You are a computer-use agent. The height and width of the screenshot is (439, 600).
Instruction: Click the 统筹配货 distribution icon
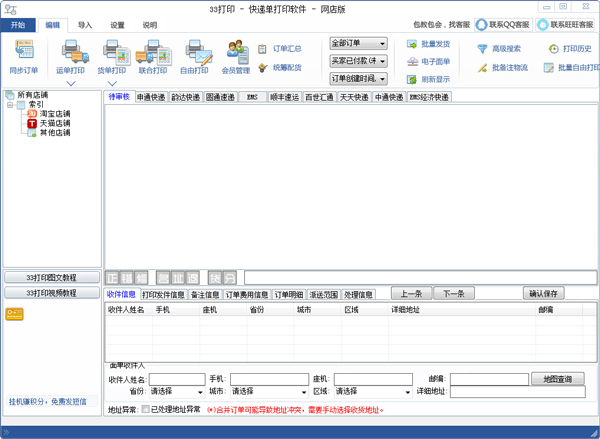point(262,68)
